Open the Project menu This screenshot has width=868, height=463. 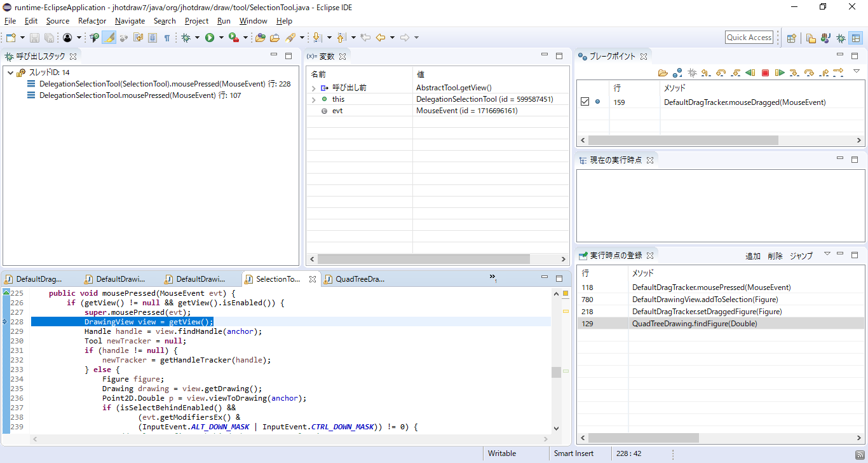[196, 21]
